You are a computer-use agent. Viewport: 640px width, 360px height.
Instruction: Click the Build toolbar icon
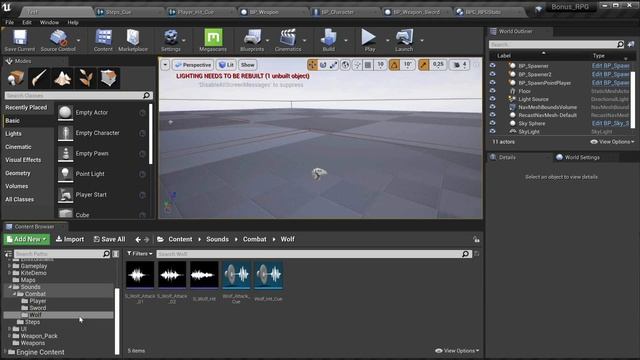[x=329, y=40]
